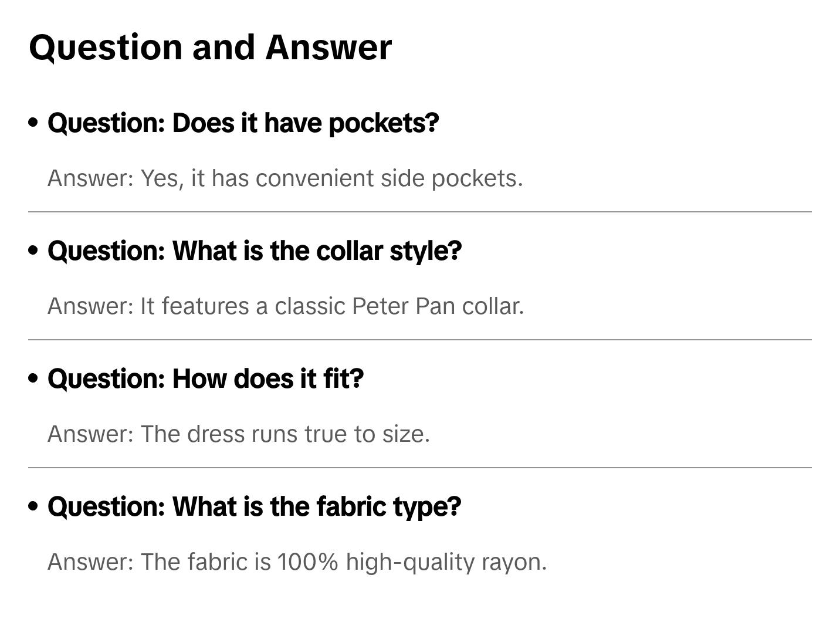840x629 pixels.
Task: Click the 'runs true to size' answer
Action: tap(239, 434)
